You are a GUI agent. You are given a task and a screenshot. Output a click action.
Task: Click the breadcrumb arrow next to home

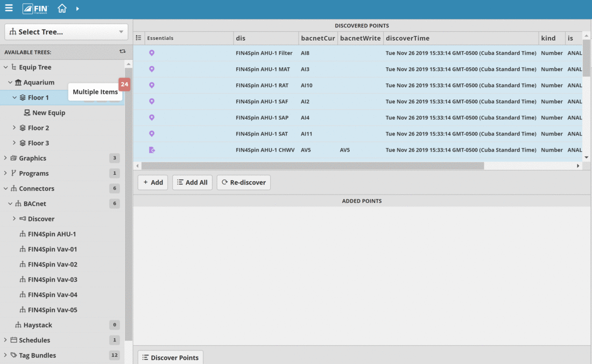click(x=77, y=9)
